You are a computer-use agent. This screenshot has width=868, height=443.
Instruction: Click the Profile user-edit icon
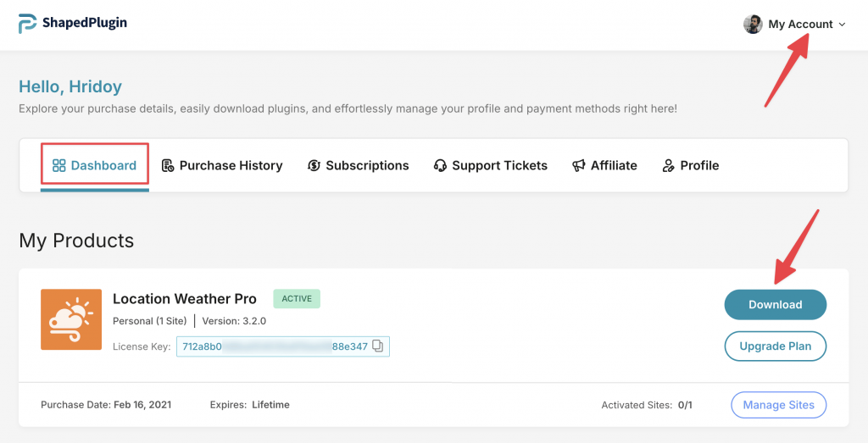[x=668, y=165]
